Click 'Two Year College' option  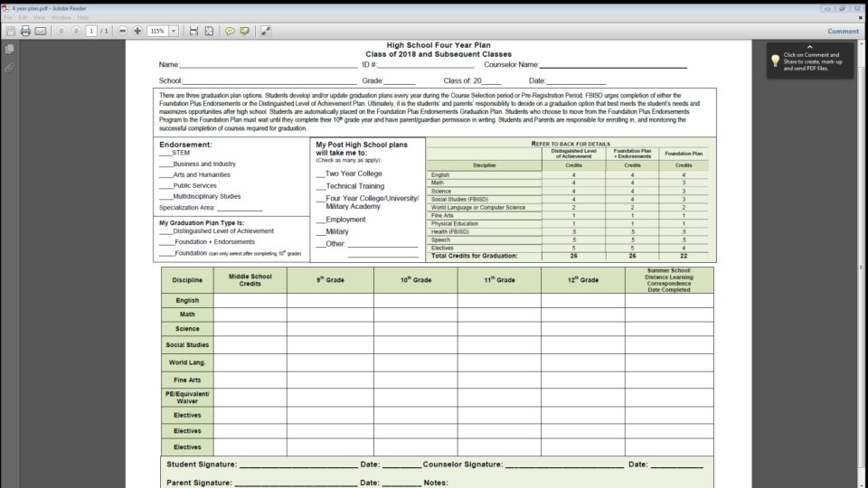point(349,174)
